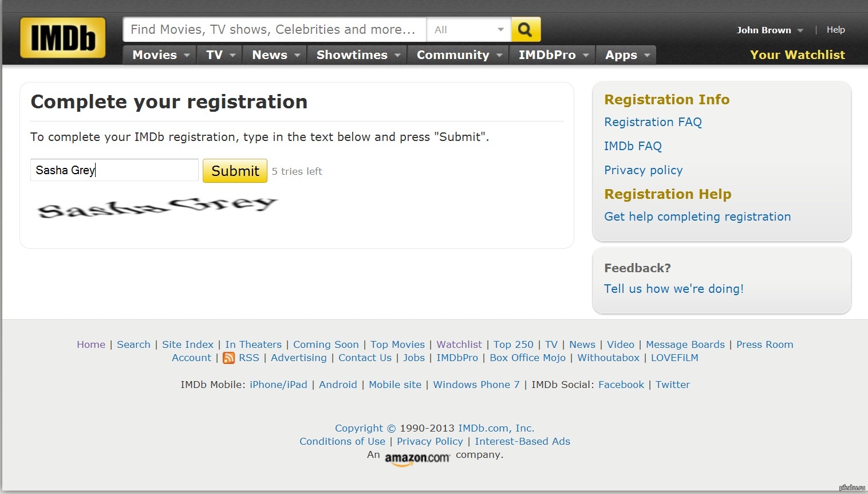Viewport: 868px width, 494px height.
Task: Expand the John Brown account menu
Action: (x=770, y=30)
